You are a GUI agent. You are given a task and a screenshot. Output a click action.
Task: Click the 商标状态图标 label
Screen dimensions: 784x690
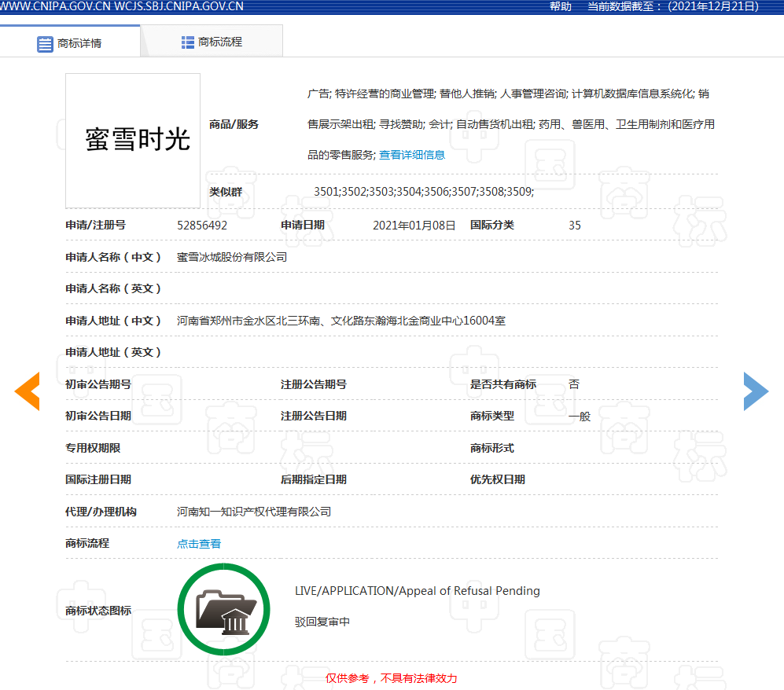click(x=98, y=611)
